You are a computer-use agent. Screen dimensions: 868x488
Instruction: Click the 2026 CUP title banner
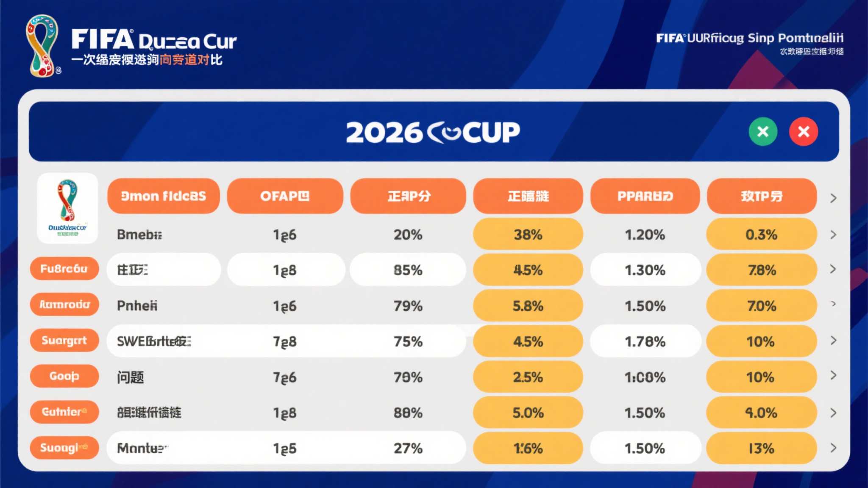click(433, 132)
